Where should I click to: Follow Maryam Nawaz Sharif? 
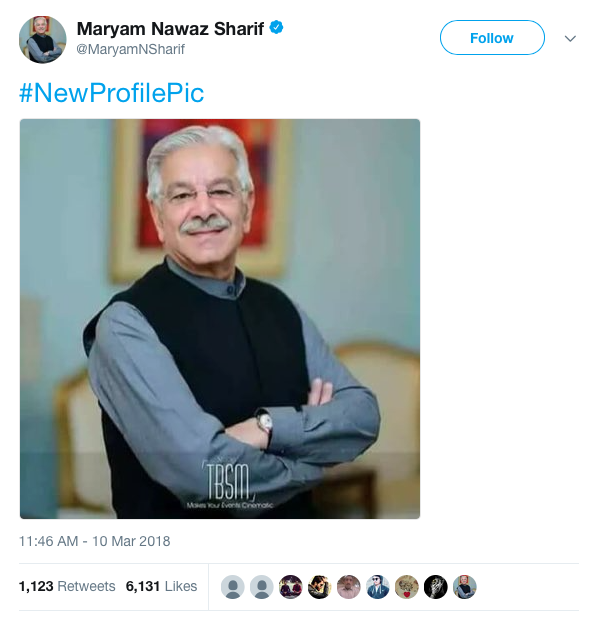[492, 38]
